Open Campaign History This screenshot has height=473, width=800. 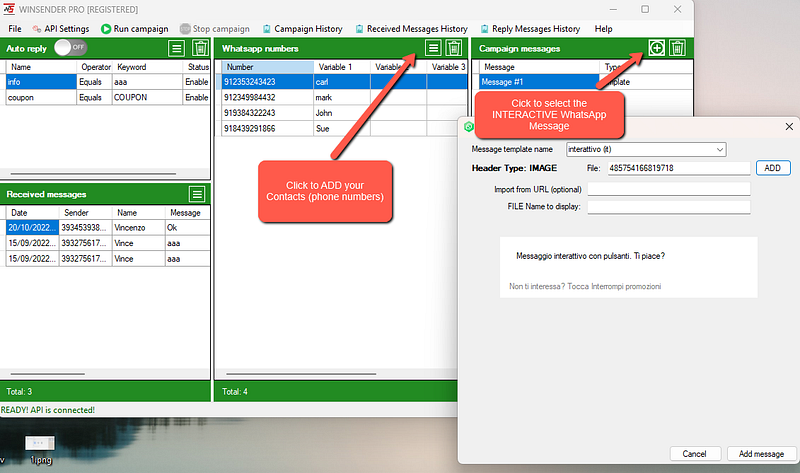click(x=303, y=29)
